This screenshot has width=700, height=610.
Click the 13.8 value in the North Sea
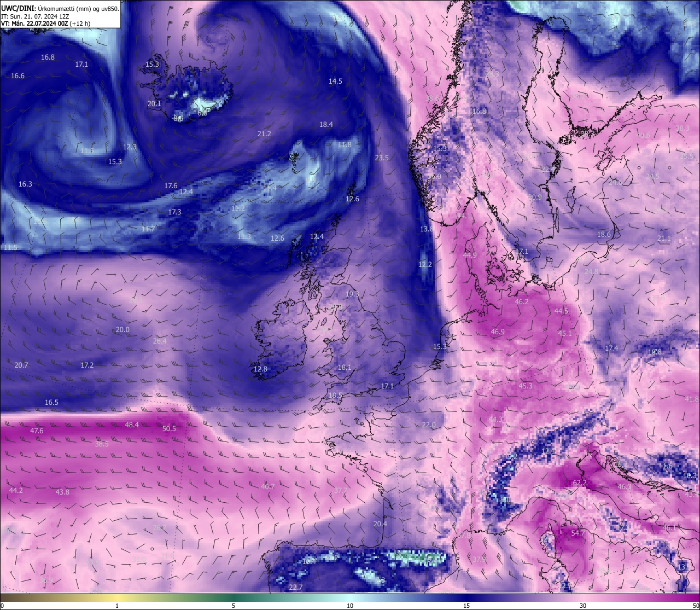click(x=426, y=229)
